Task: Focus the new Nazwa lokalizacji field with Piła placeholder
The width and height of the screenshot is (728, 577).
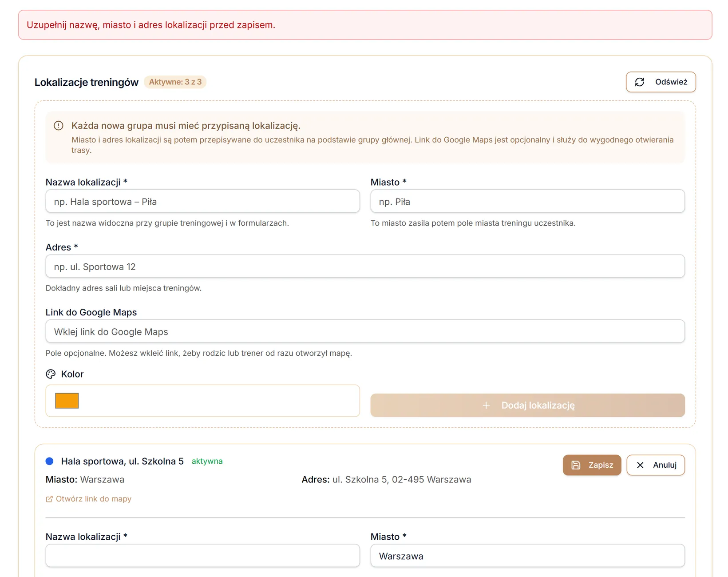Action: (202, 202)
